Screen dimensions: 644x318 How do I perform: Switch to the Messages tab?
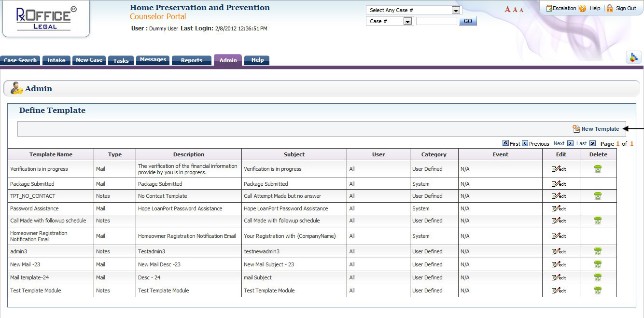tap(153, 60)
